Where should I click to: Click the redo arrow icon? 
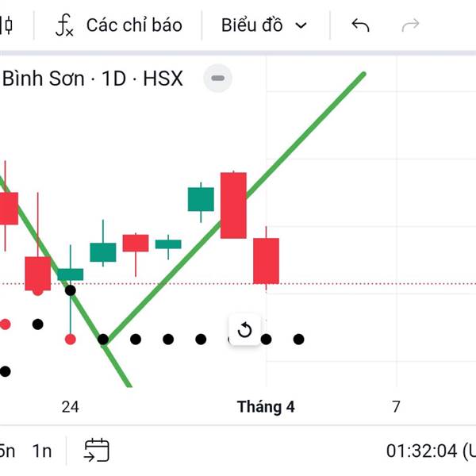click(410, 25)
